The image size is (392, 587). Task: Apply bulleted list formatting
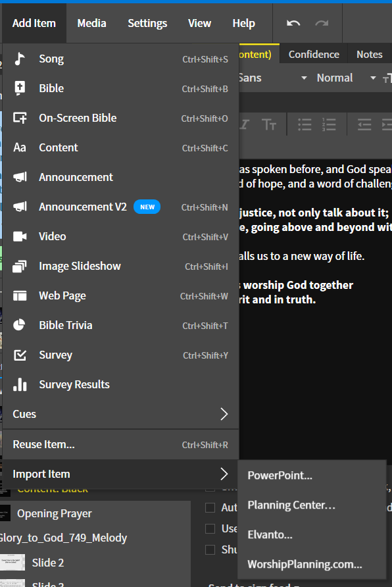pyautogui.click(x=304, y=124)
